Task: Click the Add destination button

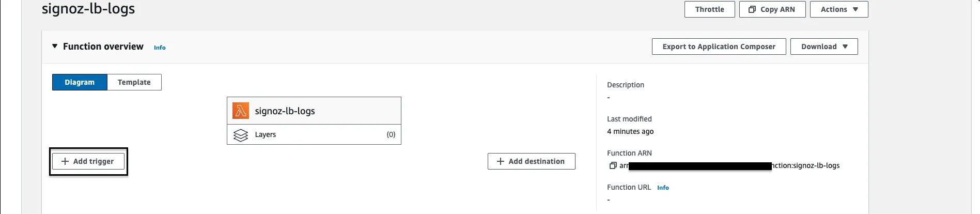Action: point(532,161)
